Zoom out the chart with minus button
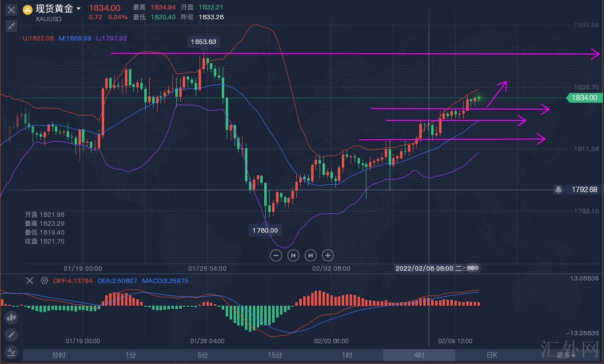Viewport: 604px width, 364px height. [277, 255]
